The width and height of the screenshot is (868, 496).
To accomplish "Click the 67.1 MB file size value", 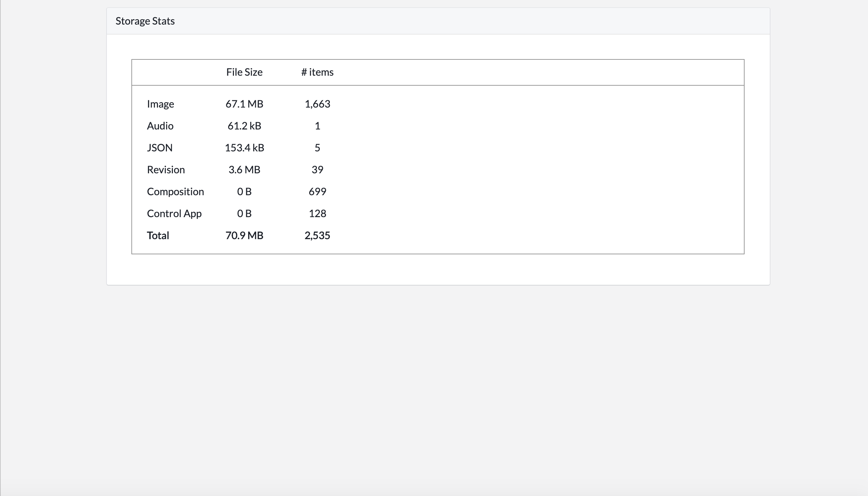I will [244, 104].
